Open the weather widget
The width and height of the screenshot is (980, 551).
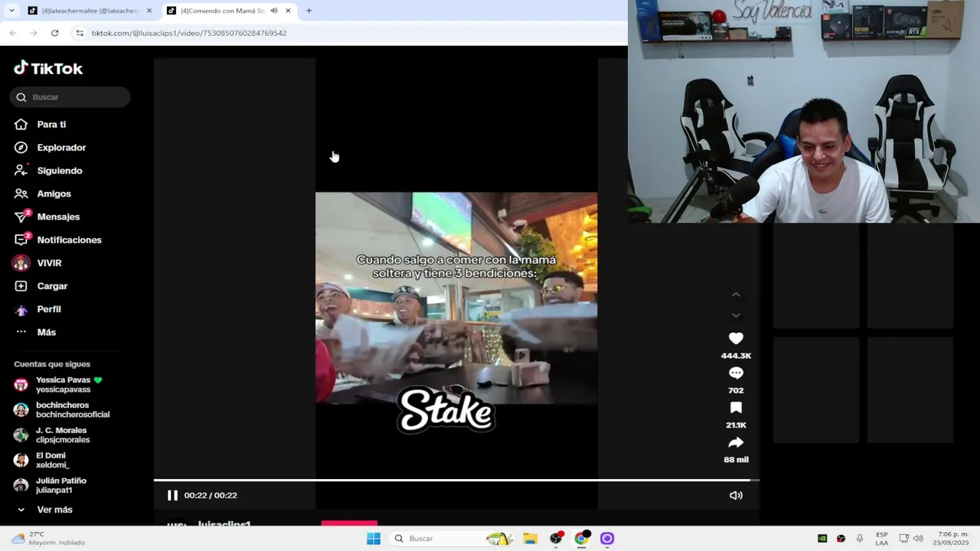coord(47,539)
